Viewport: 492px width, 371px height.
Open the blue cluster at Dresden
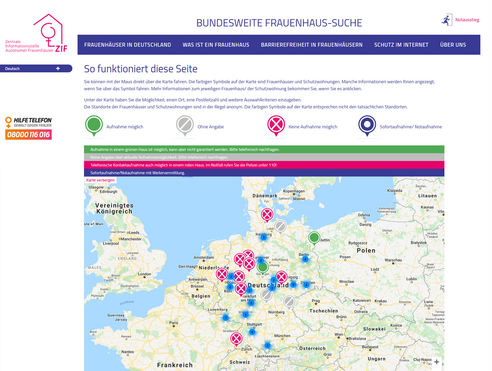pyautogui.click(x=306, y=285)
